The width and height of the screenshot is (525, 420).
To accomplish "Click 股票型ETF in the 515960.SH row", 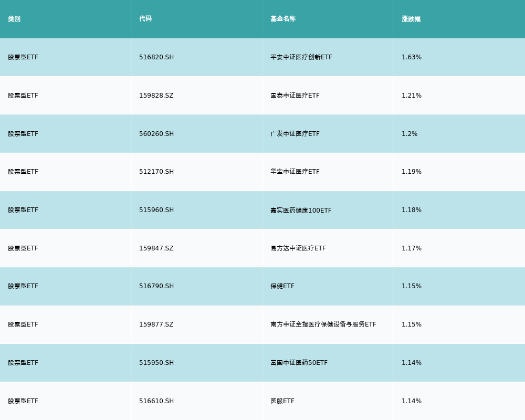I will (23, 210).
